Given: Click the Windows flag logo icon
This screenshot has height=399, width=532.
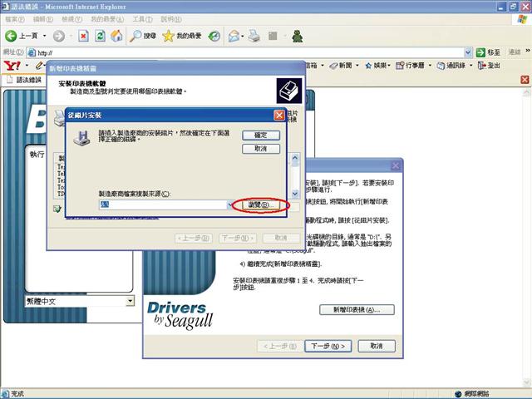Looking at the screenshot, I should pyautogui.click(x=522, y=19).
